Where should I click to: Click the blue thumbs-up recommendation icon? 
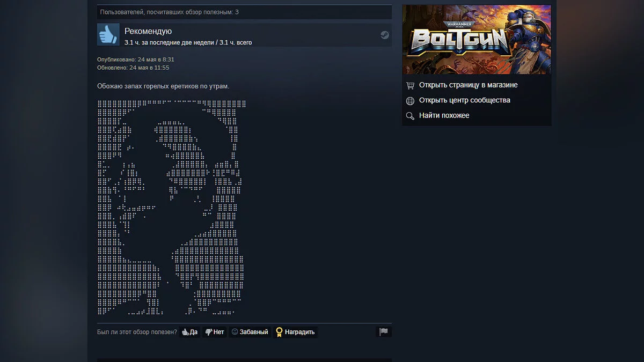(x=108, y=34)
